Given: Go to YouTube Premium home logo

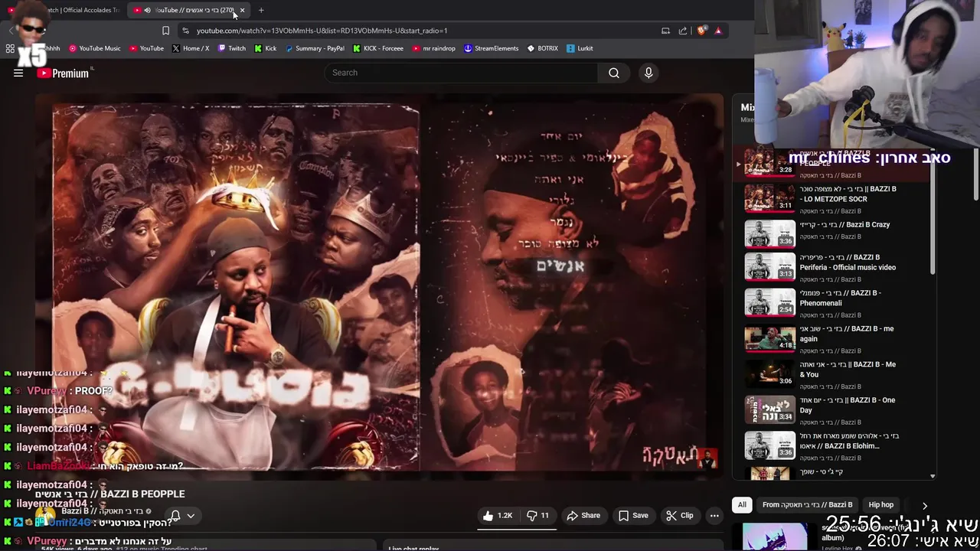Looking at the screenshot, I should [x=64, y=73].
